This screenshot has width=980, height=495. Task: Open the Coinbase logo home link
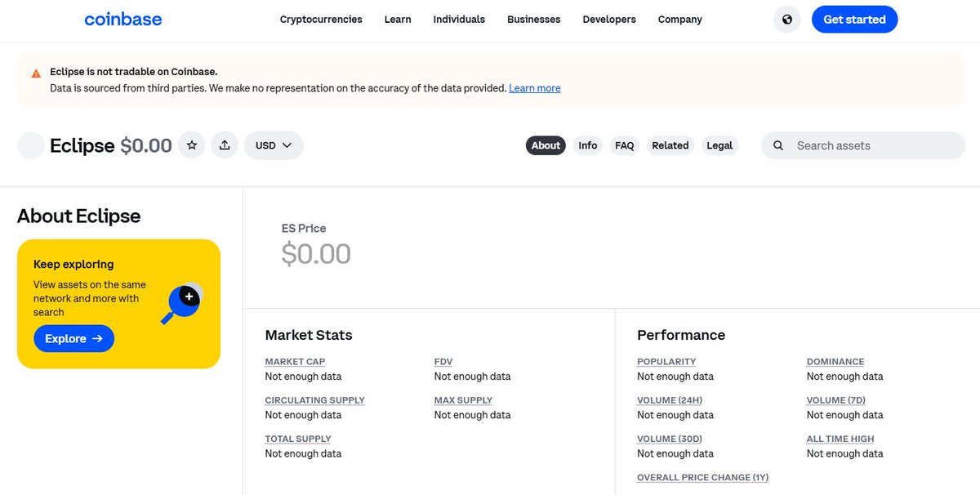click(123, 19)
